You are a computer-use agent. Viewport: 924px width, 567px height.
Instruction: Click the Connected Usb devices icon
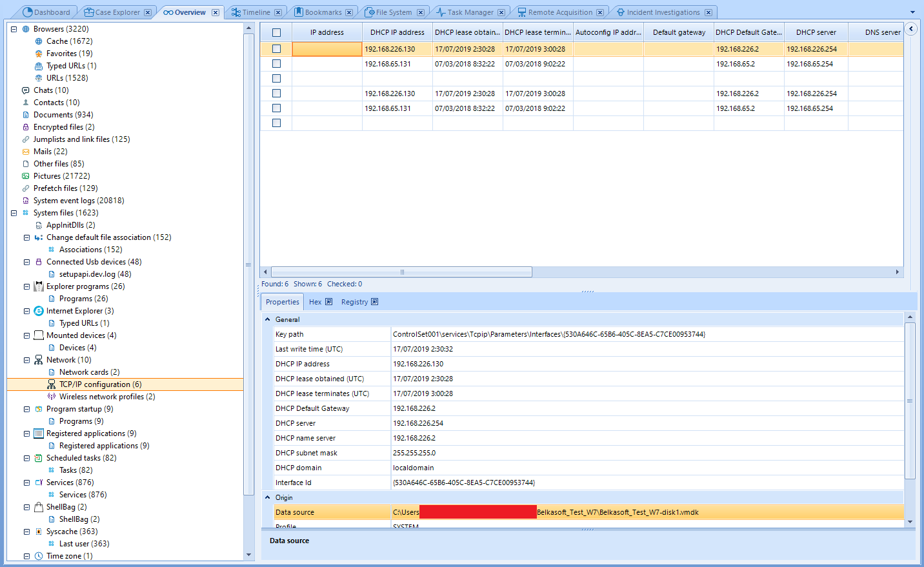point(39,262)
